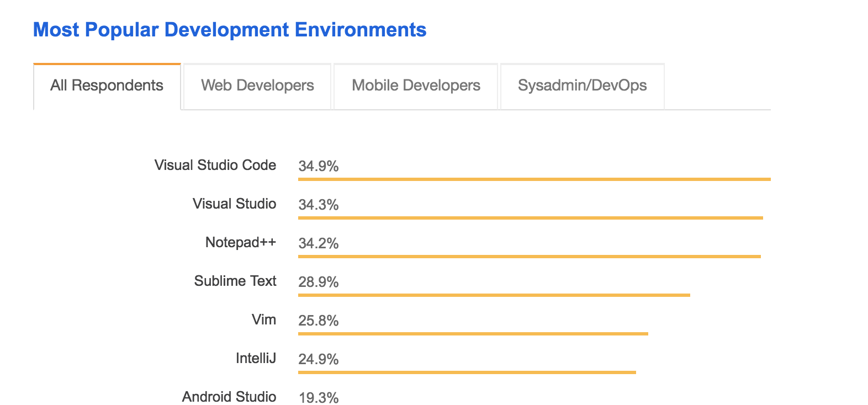Screen dimensions: 868x405
Task: Click the 34.9% value
Action: click(x=319, y=166)
